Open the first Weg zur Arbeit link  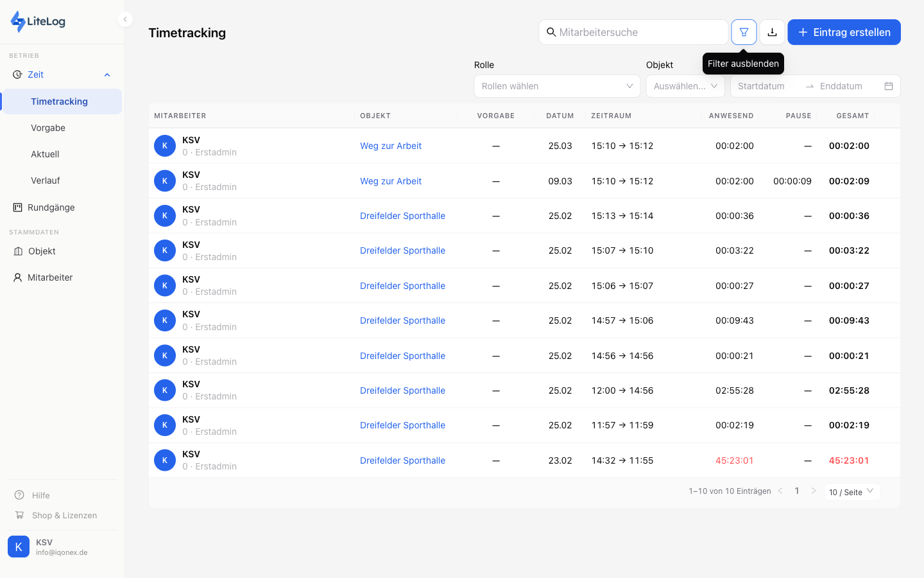click(x=391, y=146)
